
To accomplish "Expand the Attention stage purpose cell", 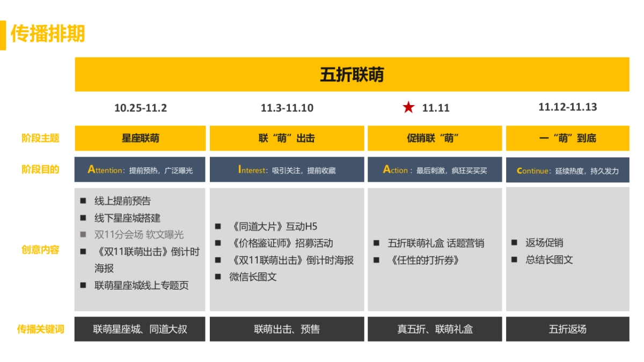I will pos(141,169).
